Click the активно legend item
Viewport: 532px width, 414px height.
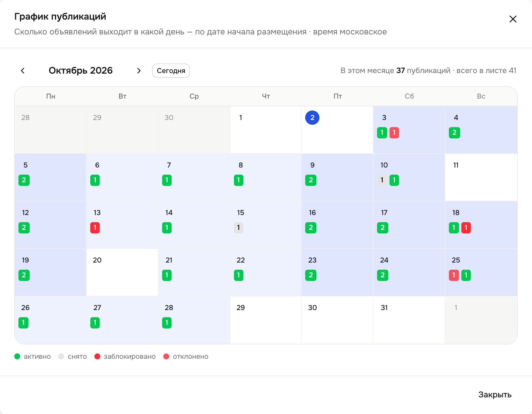coord(33,356)
